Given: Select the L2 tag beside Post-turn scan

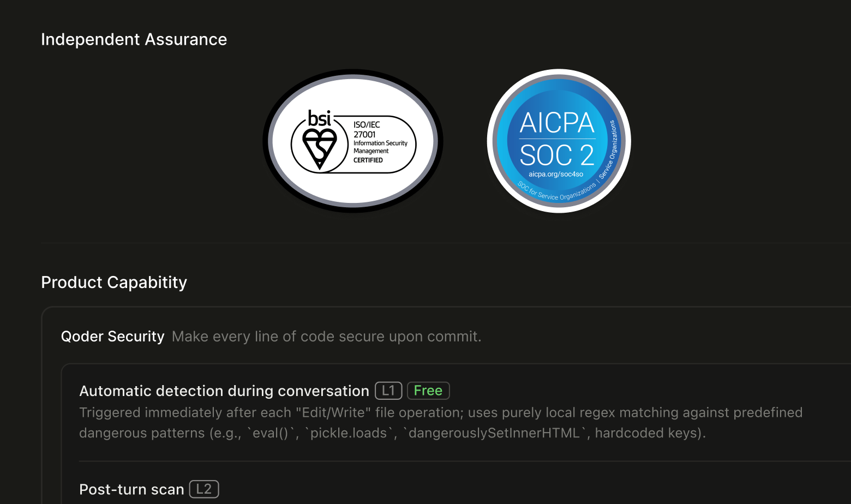Looking at the screenshot, I should click(204, 489).
